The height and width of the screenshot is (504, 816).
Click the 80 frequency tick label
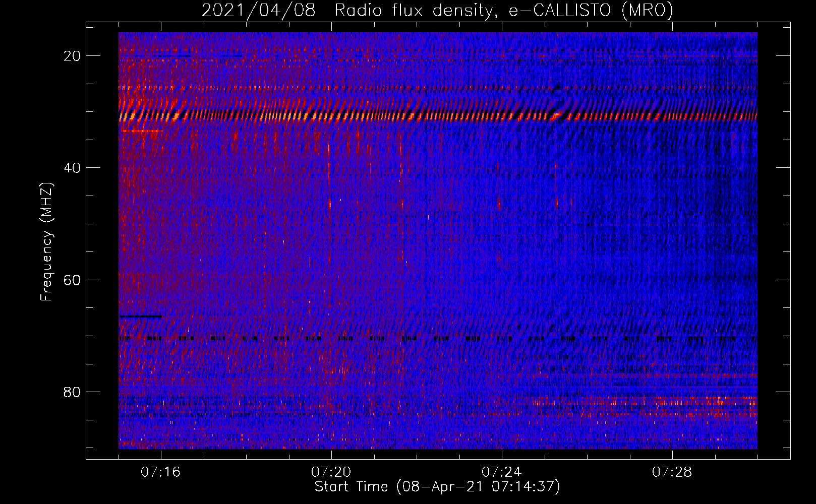tap(72, 392)
